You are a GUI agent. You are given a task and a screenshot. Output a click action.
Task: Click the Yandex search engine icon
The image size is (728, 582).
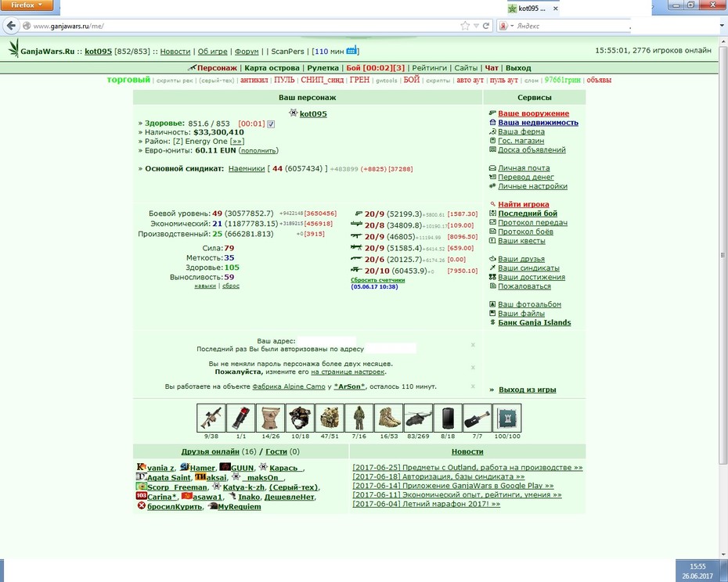503,26
